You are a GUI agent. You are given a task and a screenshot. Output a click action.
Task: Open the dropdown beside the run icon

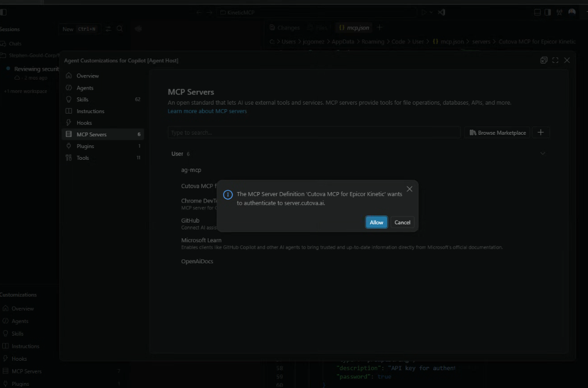click(431, 12)
